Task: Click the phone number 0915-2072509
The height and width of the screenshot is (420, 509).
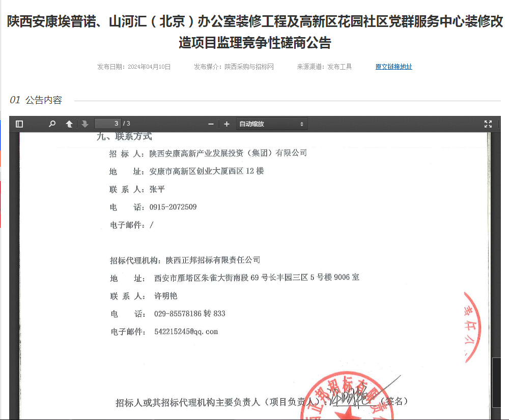Action: point(173,207)
